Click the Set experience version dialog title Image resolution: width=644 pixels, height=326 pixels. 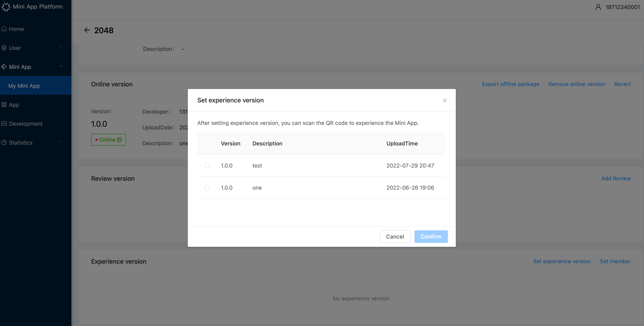231,100
